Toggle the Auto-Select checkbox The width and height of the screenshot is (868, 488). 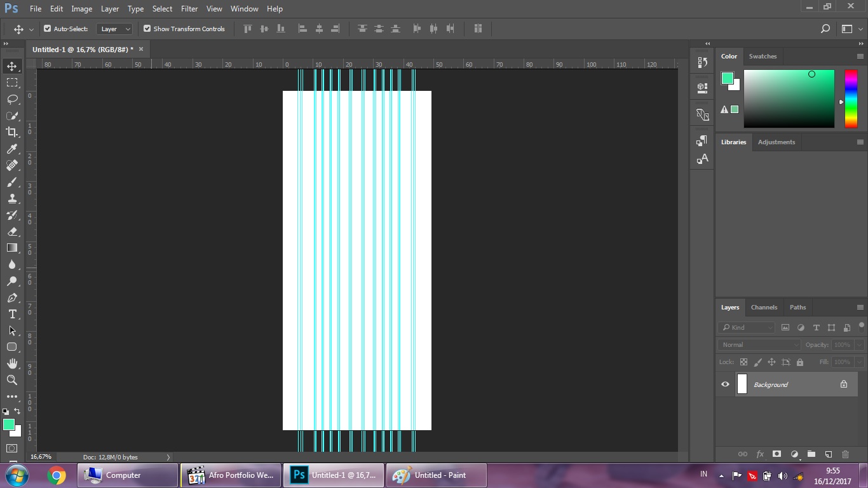click(47, 29)
